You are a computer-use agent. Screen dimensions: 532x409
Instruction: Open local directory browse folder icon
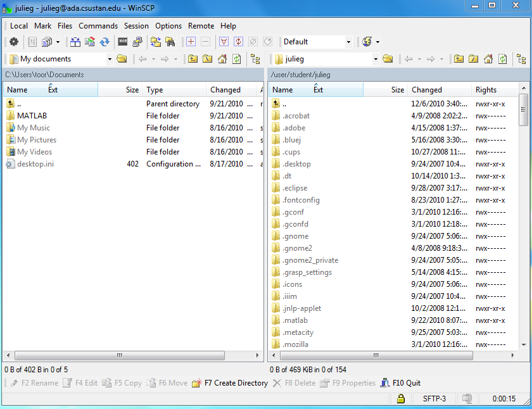(x=122, y=59)
